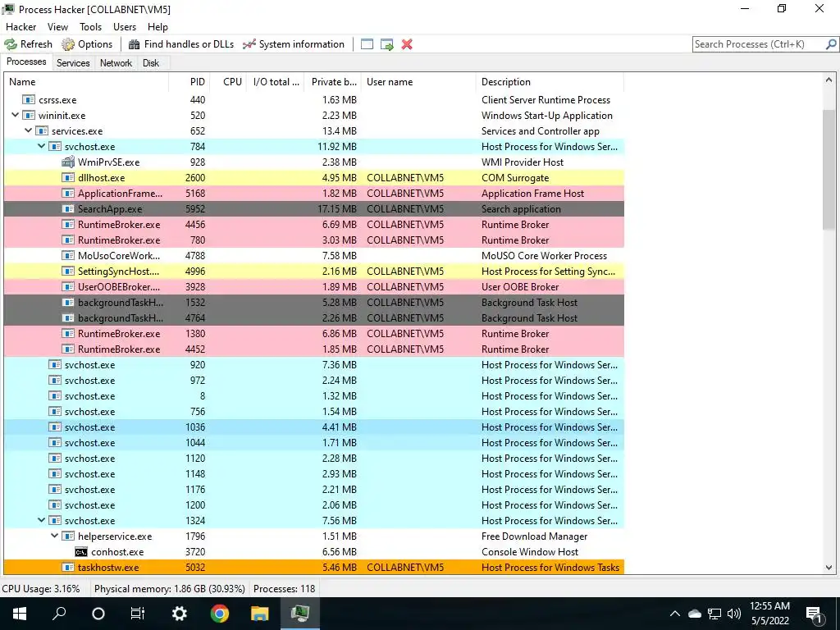This screenshot has width=840, height=630.
Task: Click the find window toolbar icon
Action: (x=367, y=44)
